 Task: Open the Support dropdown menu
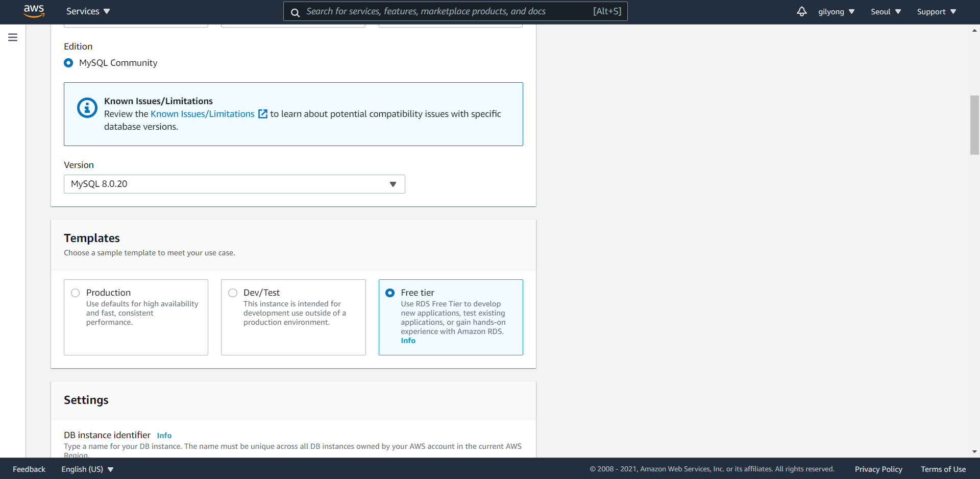[x=936, y=12]
